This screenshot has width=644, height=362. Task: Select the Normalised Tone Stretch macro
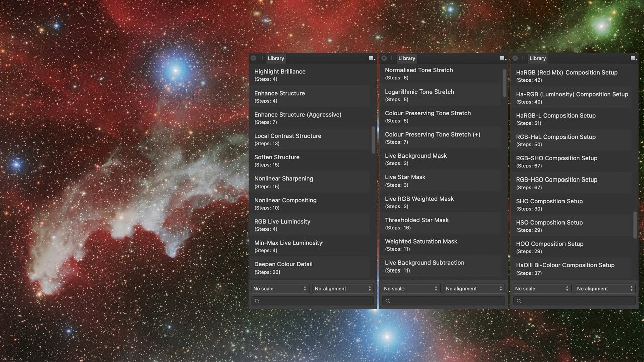pos(440,74)
